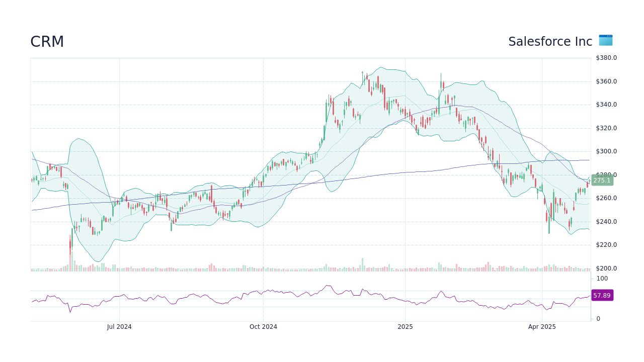
Task: Click the $260.0 price axis label
Action: [x=606, y=198]
